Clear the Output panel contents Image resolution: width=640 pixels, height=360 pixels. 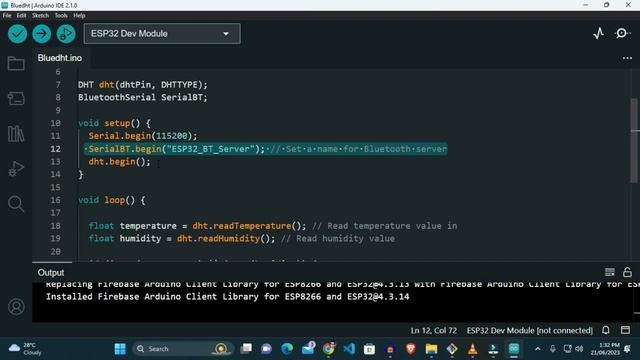click(610, 272)
